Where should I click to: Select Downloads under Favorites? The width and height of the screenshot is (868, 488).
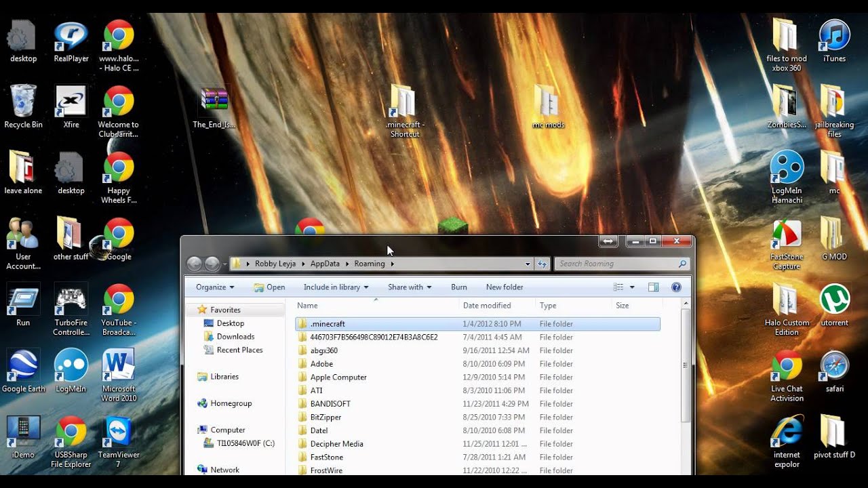tap(235, 337)
